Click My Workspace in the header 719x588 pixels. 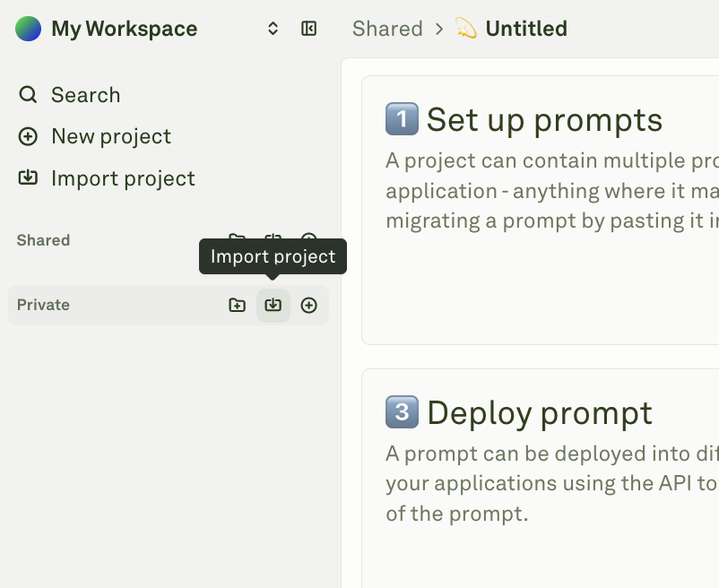click(124, 28)
